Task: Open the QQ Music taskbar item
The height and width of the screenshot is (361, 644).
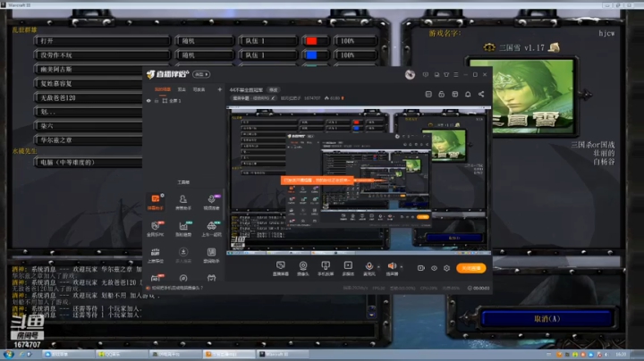Action: click(122, 354)
